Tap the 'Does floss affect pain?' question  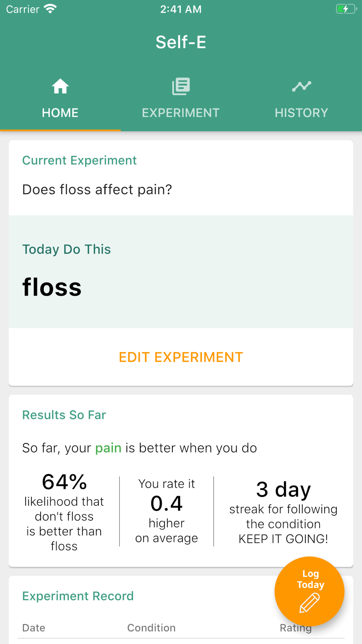point(97,189)
